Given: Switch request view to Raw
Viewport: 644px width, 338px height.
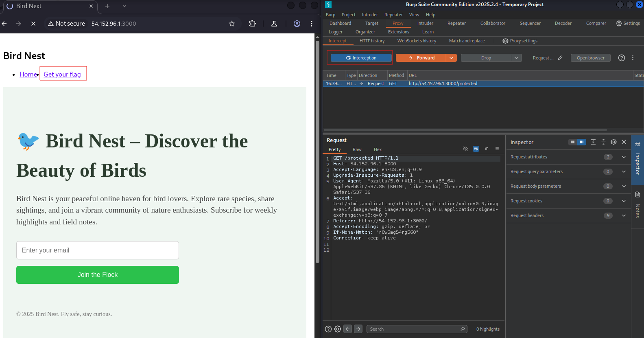Looking at the screenshot, I should (357, 149).
